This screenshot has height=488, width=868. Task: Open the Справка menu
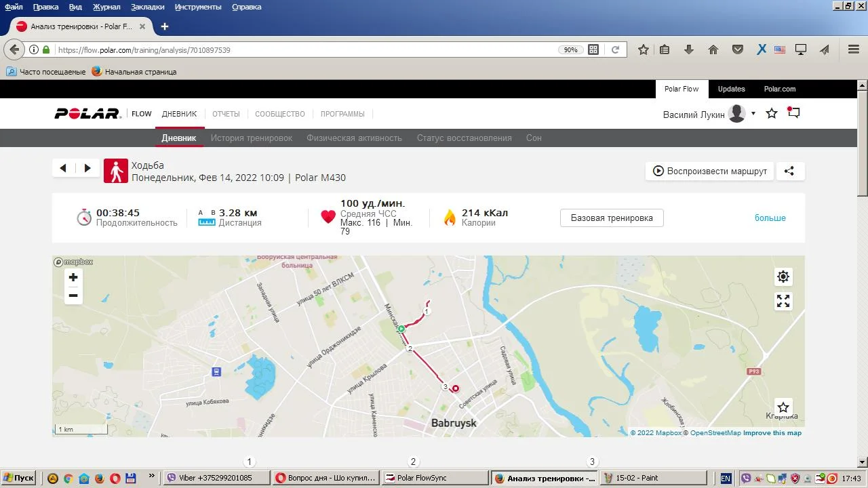click(x=246, y=7)
